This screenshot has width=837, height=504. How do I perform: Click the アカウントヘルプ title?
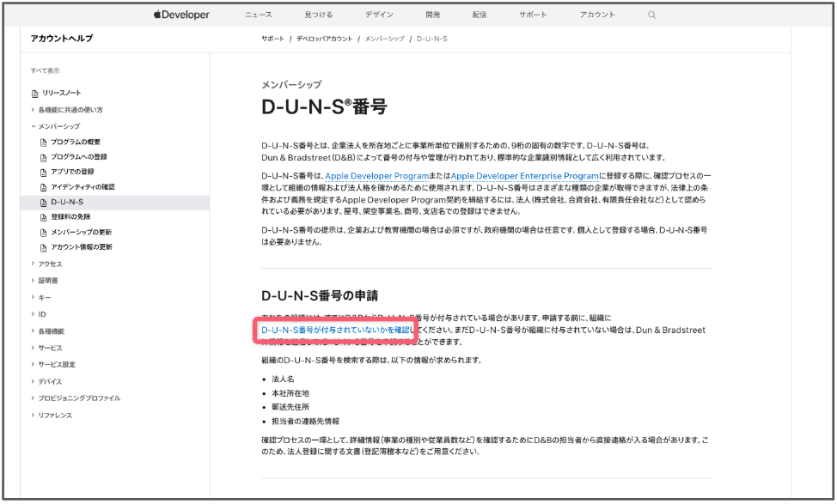click(61, 39)
